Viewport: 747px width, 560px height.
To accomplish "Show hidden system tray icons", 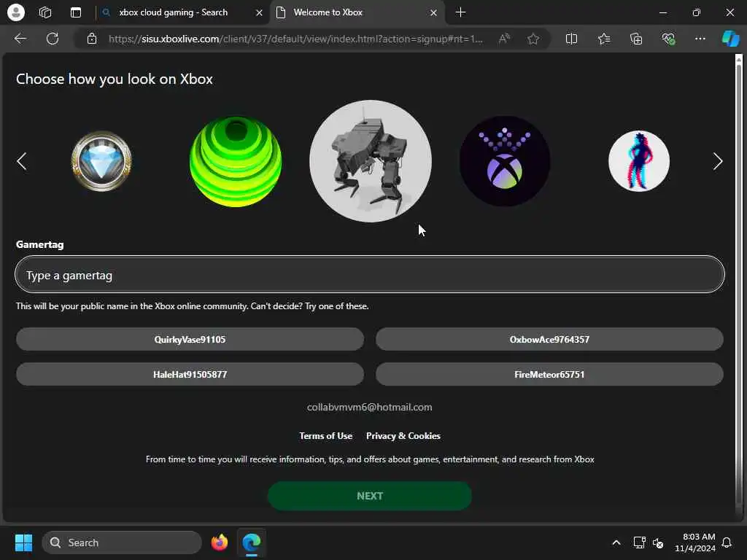I will 616,542.
